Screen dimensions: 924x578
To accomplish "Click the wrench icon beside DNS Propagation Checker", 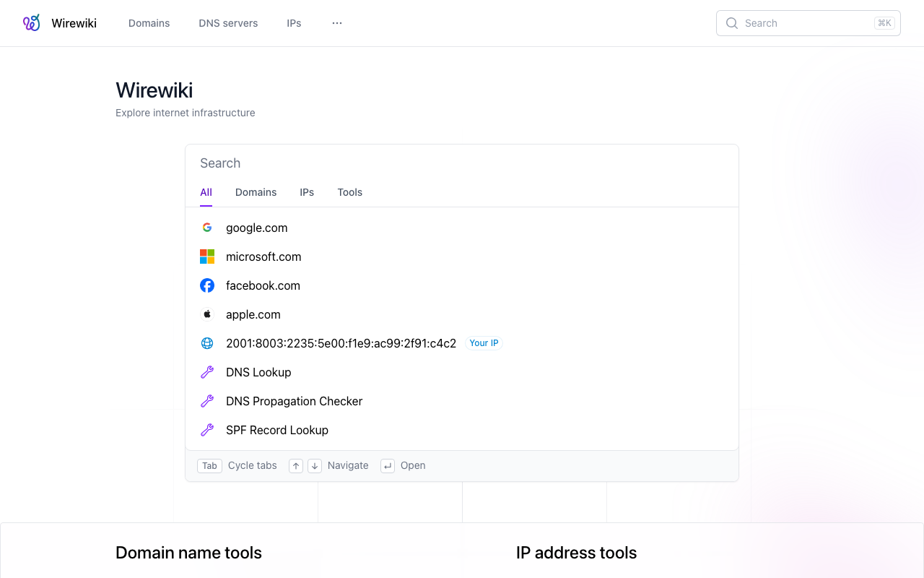I will pyautogui.click(x=207, y=401).
